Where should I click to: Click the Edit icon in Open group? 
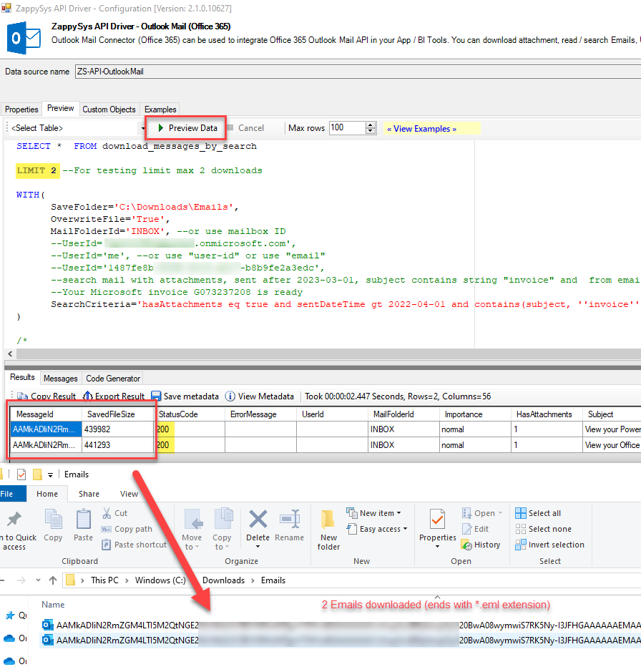[467, 529]
